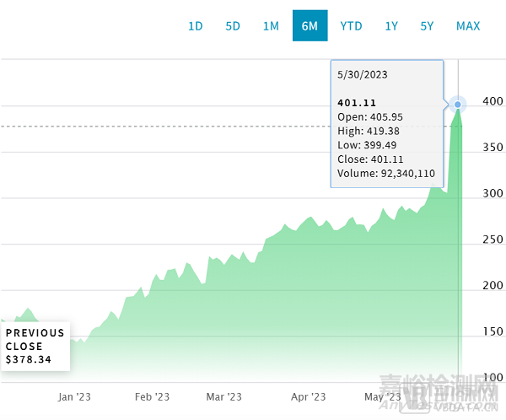Select the 1D time range tab
This screenshot has width=506, height=420.
tap(195, 25)
